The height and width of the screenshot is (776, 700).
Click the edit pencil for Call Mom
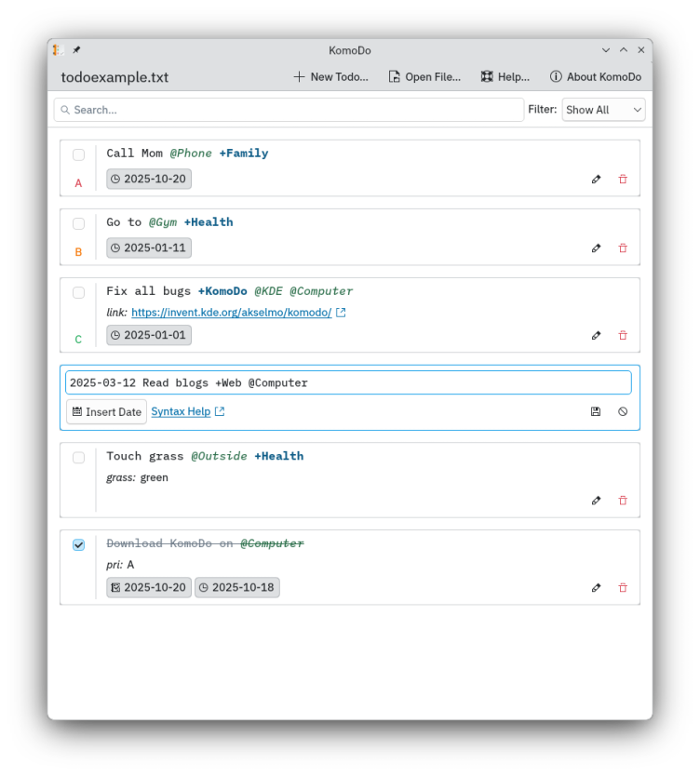(596, 180)
